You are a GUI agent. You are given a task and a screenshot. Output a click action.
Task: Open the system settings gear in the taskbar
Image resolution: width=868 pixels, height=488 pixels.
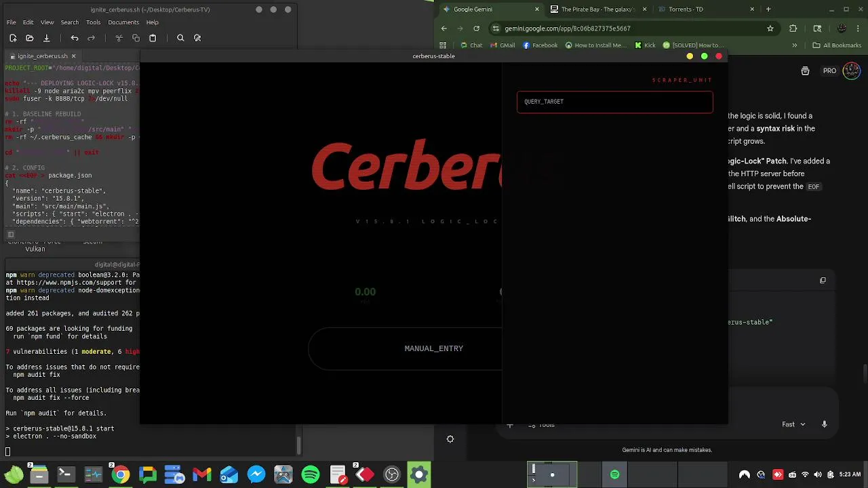point(418,474)
